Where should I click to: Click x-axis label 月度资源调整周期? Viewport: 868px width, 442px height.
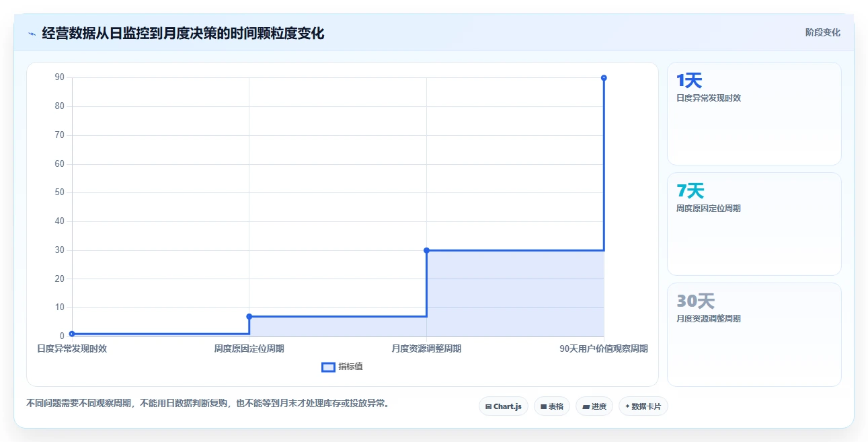(426, 348)
